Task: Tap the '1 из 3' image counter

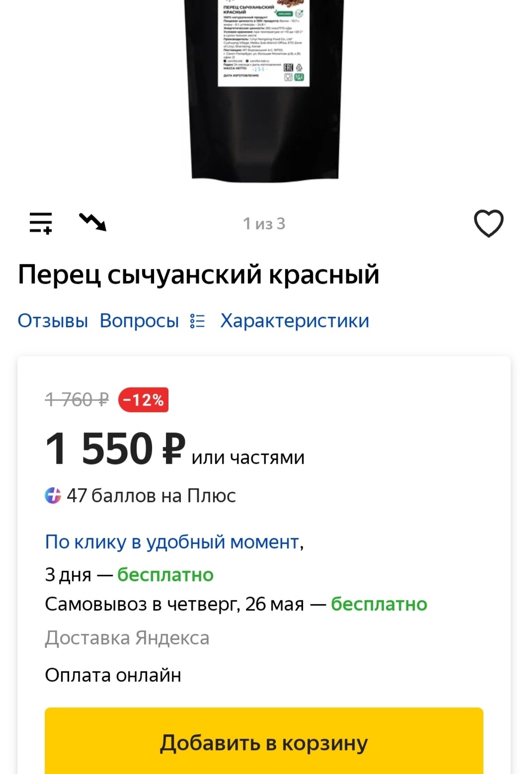Action: pyautogui.click(x=264, y=224)
